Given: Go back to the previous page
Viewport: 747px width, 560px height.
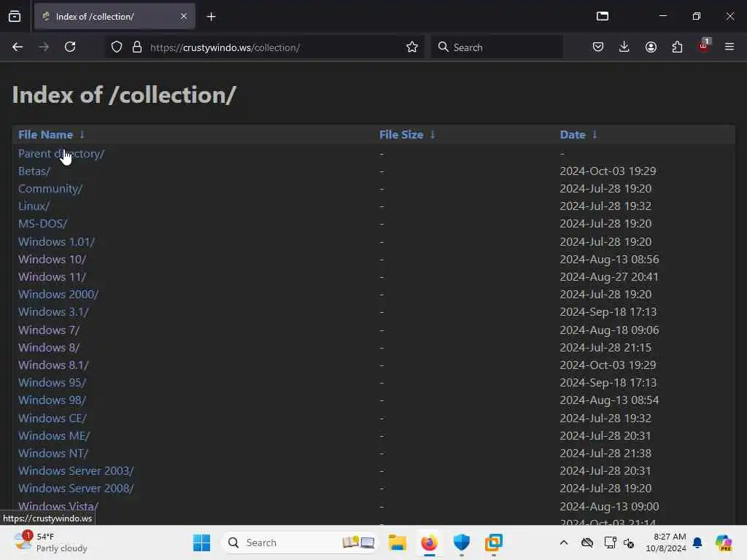Looking at the screenshot, I should [x=18, y=47].
